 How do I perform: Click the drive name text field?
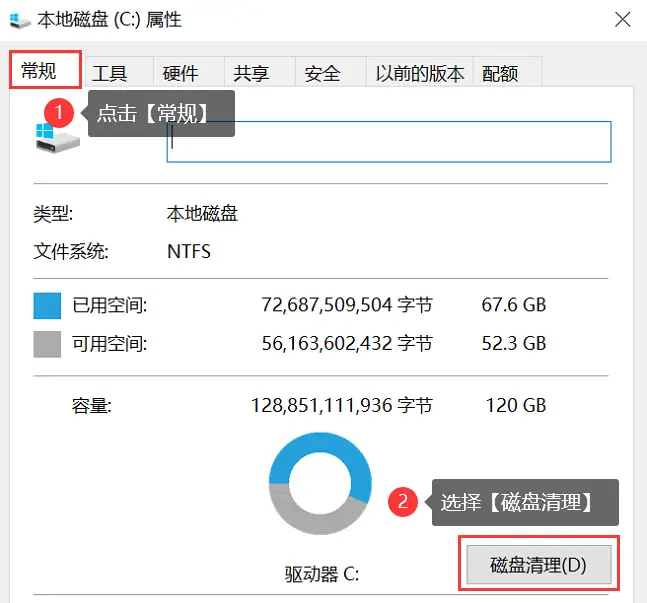click(x=389, y=142)
